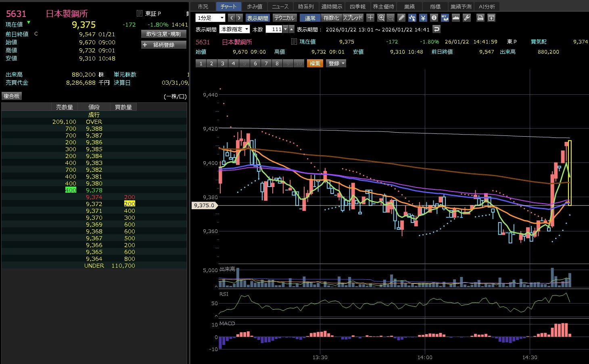Click the 銘柄登録 button
589x364 pixels.
tap(164, 45)
